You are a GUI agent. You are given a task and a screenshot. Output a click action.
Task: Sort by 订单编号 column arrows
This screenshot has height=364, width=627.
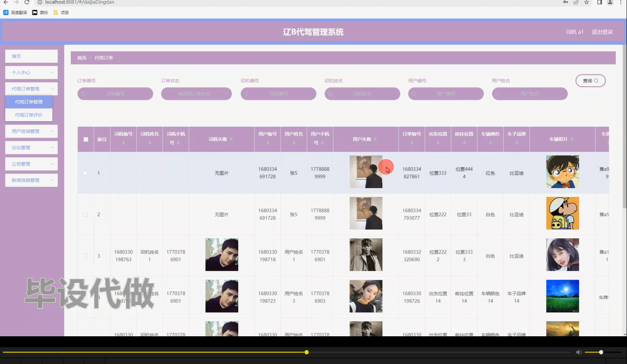tap(412, 143)
